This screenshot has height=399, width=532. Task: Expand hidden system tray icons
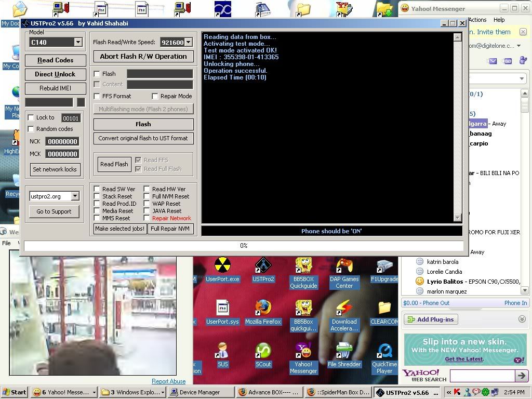[448, 392]
